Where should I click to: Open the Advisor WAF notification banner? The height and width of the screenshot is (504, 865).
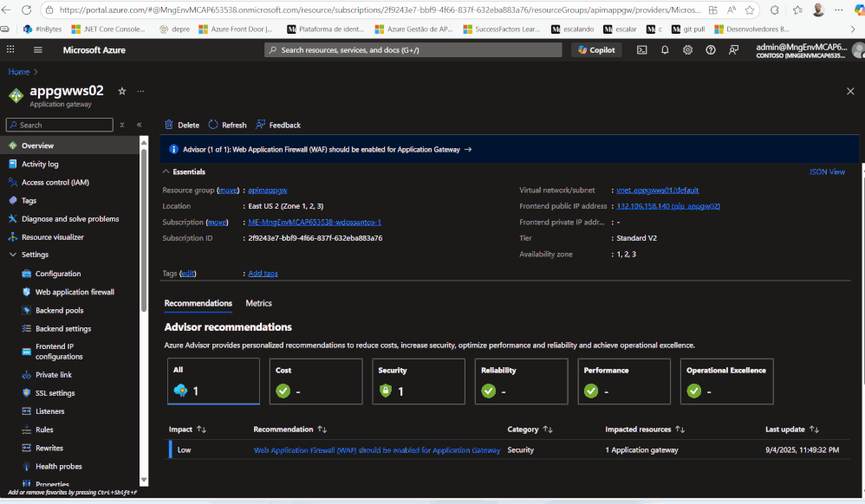pyautogui.click(x=327, y=150)
